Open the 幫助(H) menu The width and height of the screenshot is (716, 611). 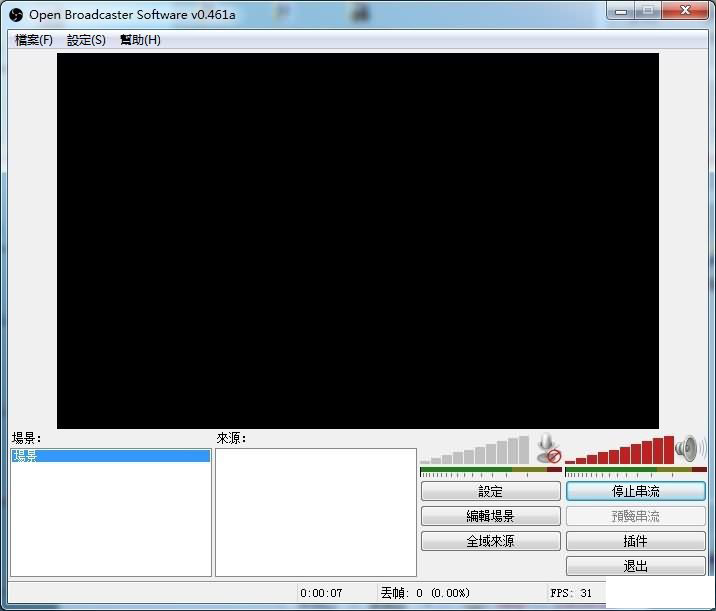click(140, 40)
